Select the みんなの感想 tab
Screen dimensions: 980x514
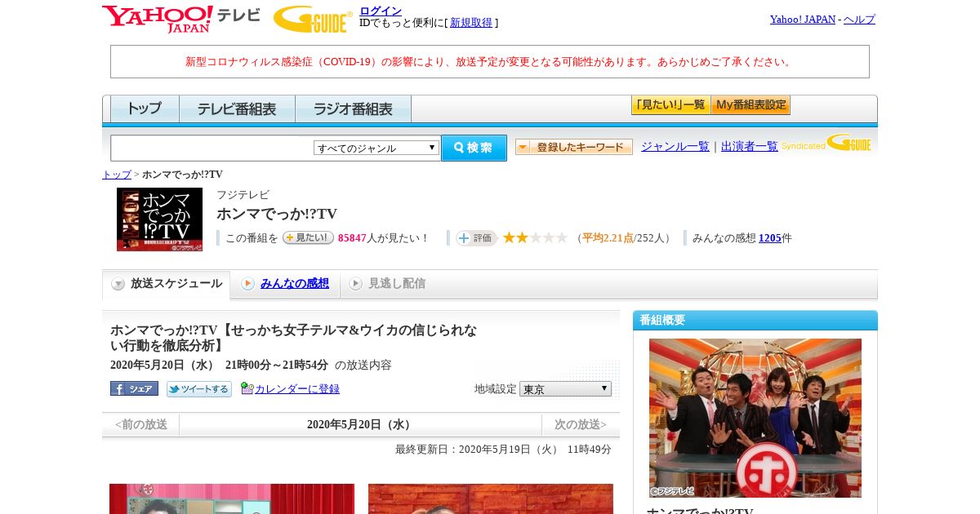click(285, 284)
